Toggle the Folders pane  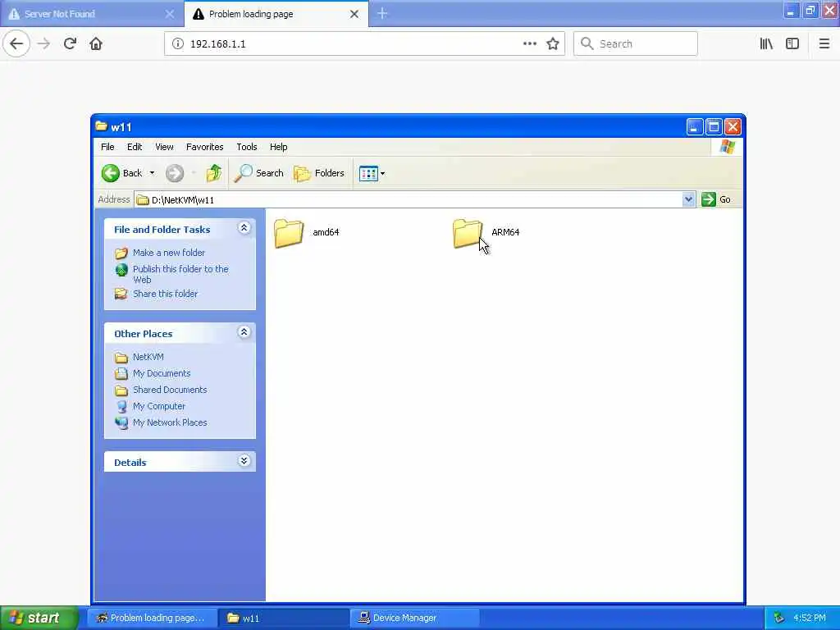point(319,173)
